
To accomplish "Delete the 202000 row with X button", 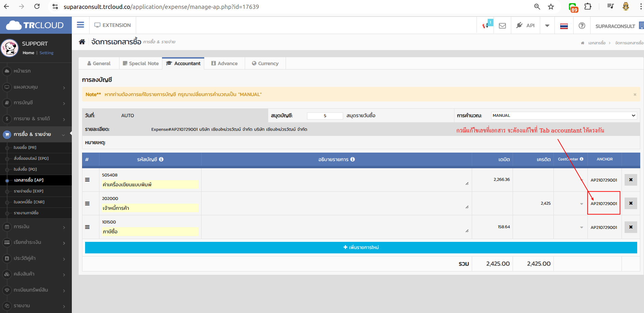I will [x=631, y=203].
